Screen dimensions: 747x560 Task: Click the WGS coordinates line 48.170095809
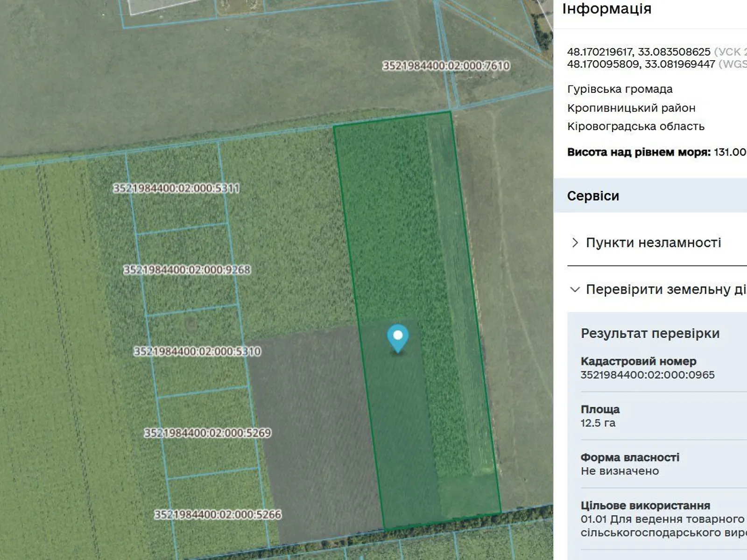(641, 64)
